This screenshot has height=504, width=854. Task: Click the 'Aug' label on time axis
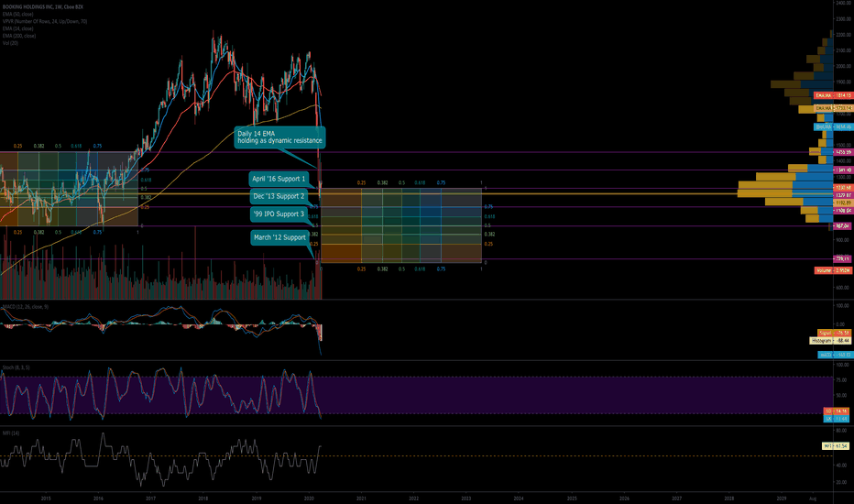(x=813, y=498)
